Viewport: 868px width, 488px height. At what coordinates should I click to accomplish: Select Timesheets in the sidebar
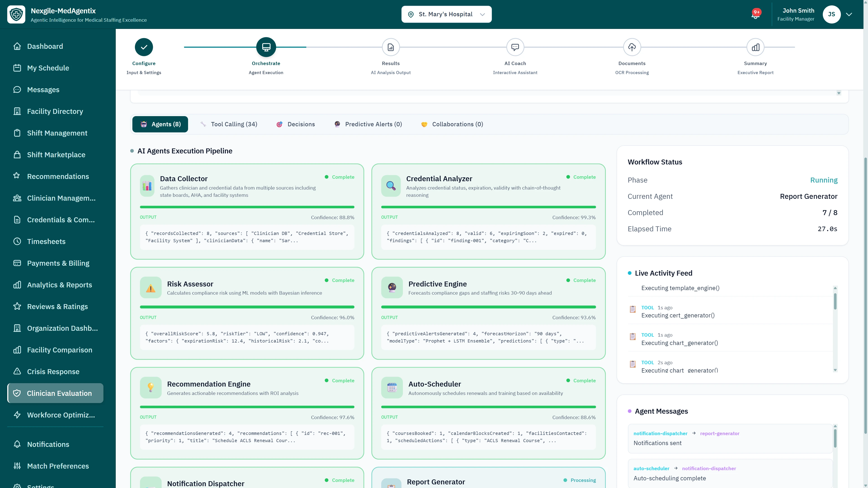pos(46,241)
